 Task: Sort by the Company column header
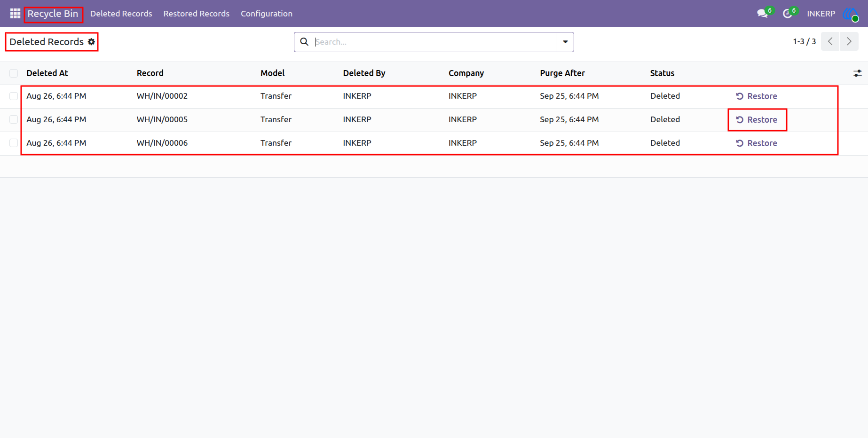pos(466,73)
